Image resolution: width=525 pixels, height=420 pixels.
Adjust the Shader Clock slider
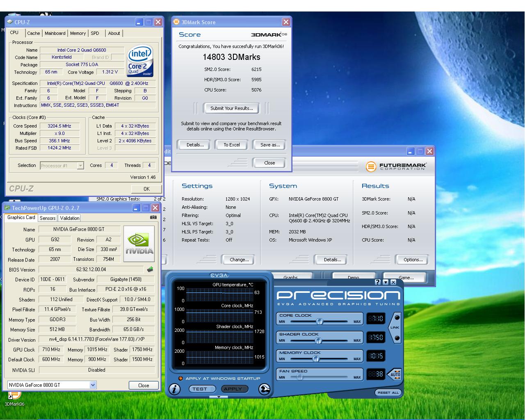click(318, 340)
